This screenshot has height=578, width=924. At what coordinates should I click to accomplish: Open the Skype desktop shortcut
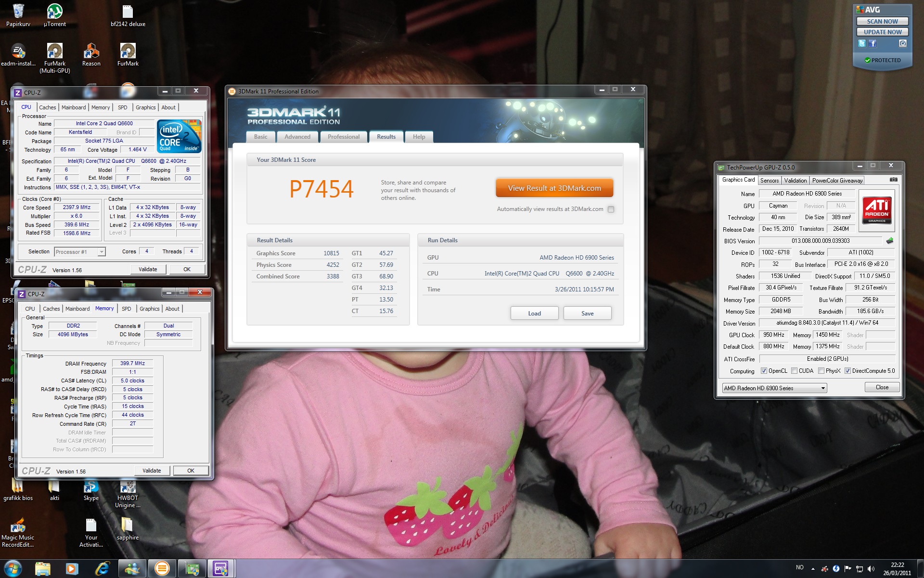[91, 490]
